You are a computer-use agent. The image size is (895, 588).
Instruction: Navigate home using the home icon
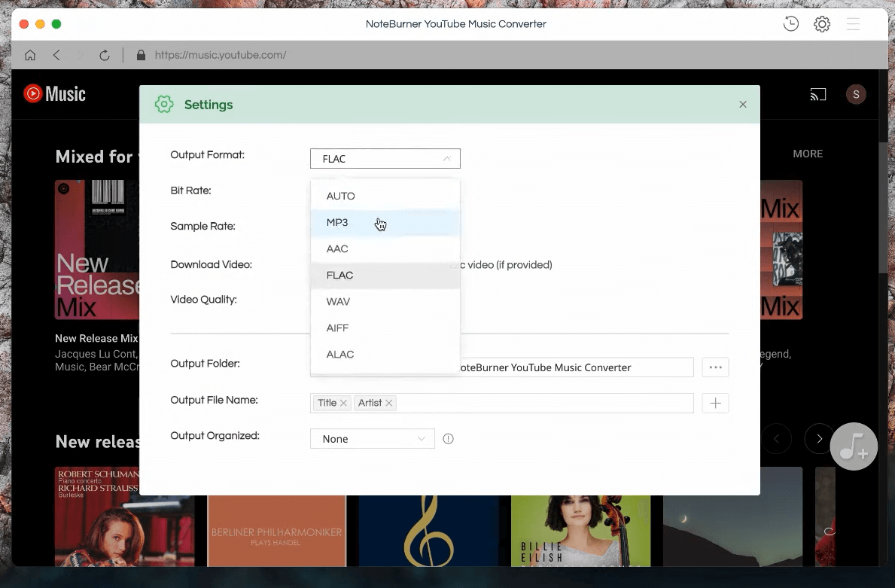tap(30, 54)
